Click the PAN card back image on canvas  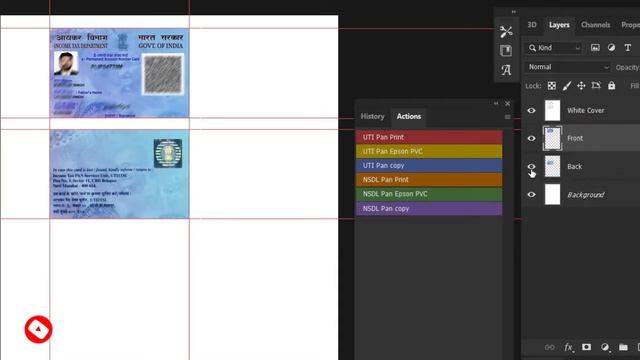[x=120, y=174]
